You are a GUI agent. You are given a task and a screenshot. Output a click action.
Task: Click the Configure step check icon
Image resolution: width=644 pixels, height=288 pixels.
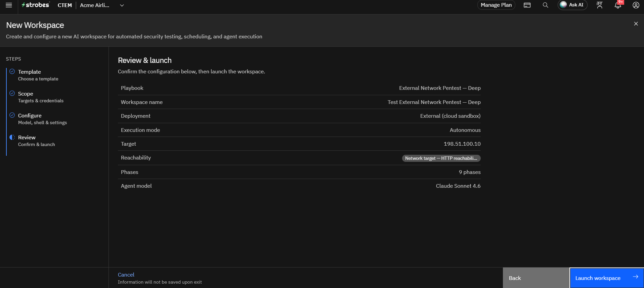tap(12, 115)
